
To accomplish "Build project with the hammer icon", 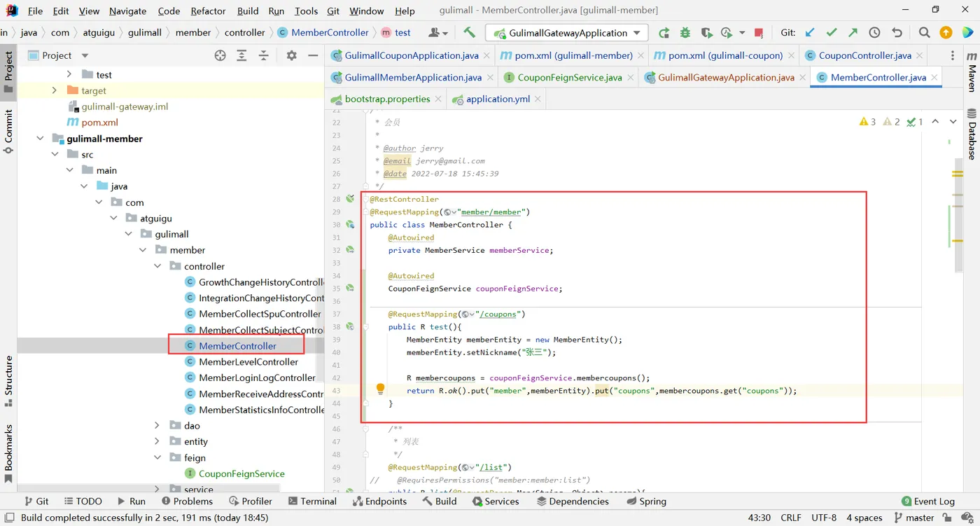I will point(469,32).
